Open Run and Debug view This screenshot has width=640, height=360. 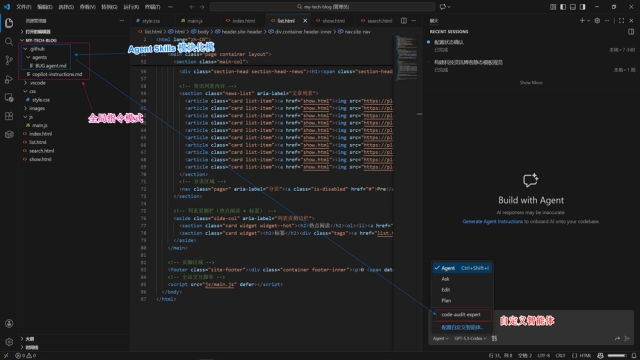tap(9, 79)
